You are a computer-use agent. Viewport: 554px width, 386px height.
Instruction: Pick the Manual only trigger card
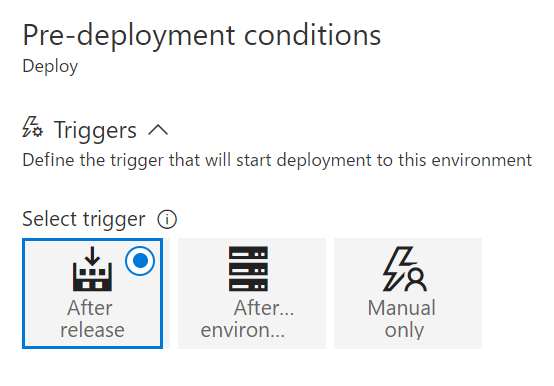(408, 293)
